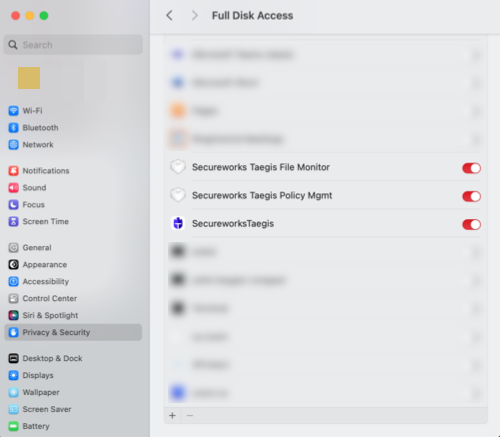The width and height of the screenshot is (500, 437).
Task: Select the Accessibility label in sidebar
Action: click(x=46, y=282)
